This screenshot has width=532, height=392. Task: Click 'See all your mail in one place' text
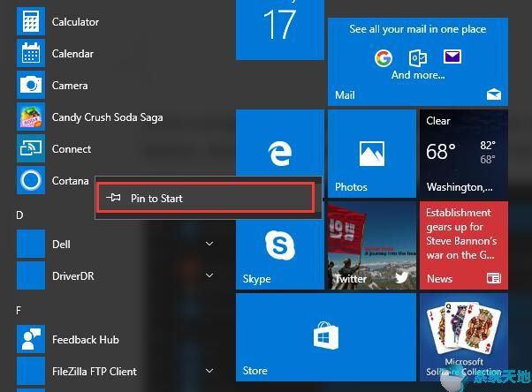tap(418, 29)
